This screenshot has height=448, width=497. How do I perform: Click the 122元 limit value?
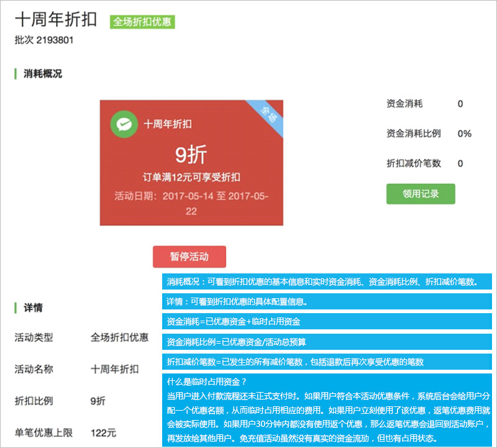tap(103, 433)
